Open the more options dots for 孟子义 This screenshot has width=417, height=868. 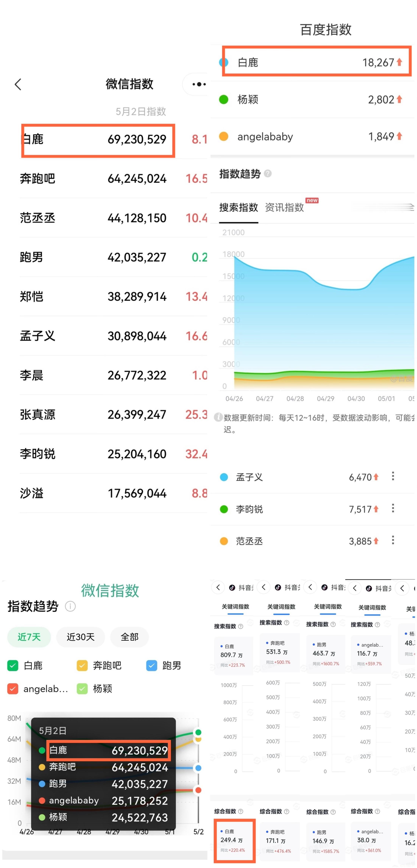click(x=393, y=476)
